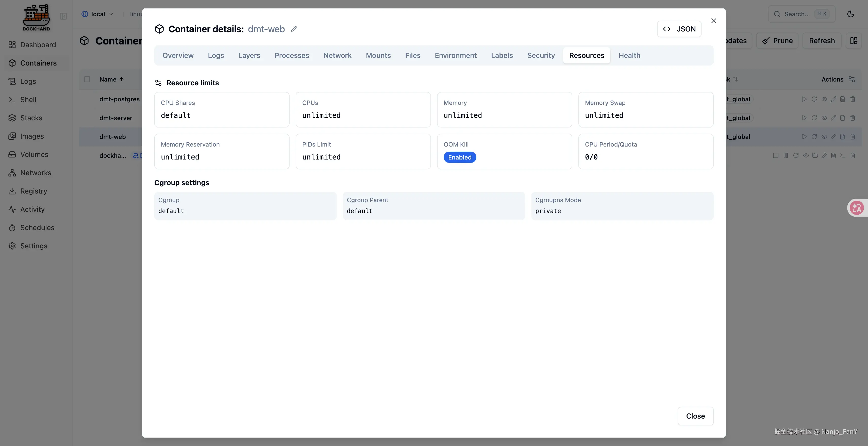Click the translate floating icon at right edge
This screenshot has height=446, width=868.
[x=857, y=208]
